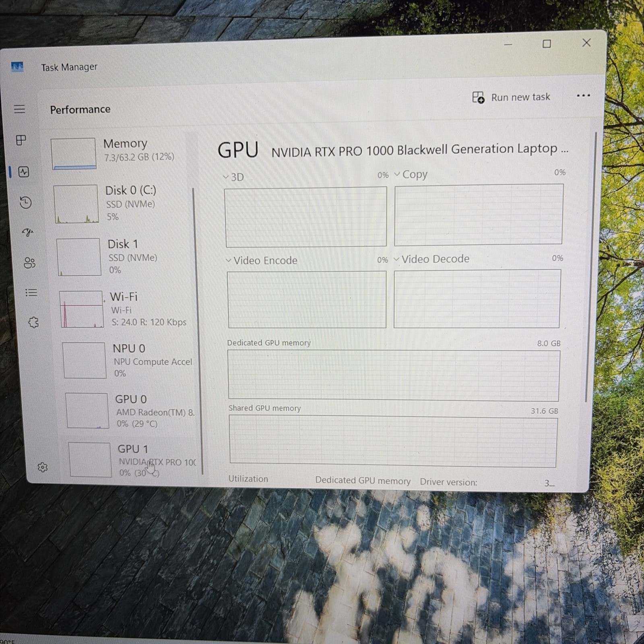Screen dimensions: 644x644
Task: Open the Video Encode engine dropdown
Action: (x=262, y=260)
